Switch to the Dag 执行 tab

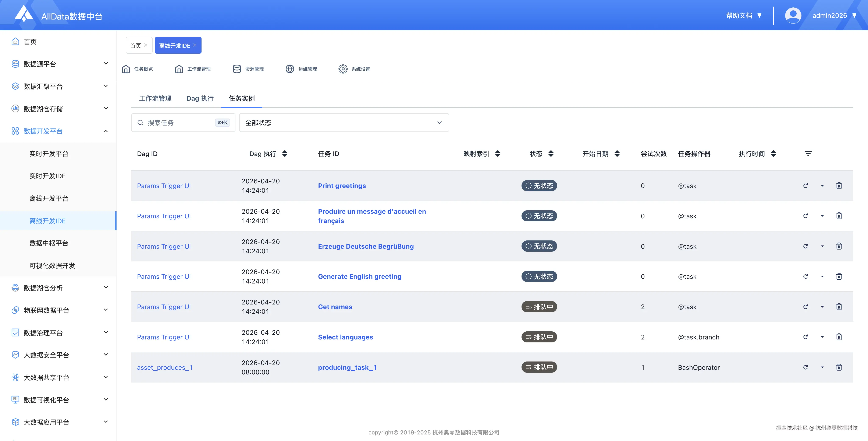pos(200,98)
